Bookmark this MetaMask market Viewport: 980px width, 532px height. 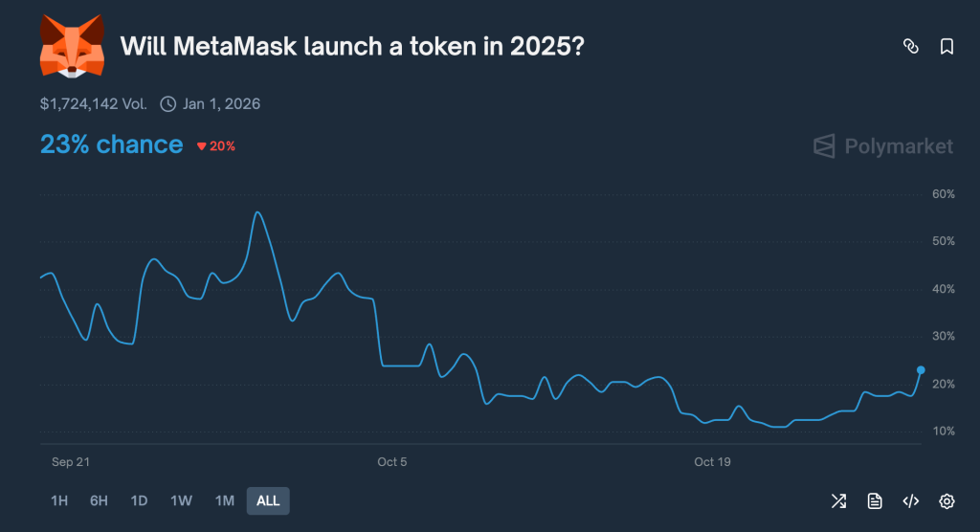click(x=947, y=46)
